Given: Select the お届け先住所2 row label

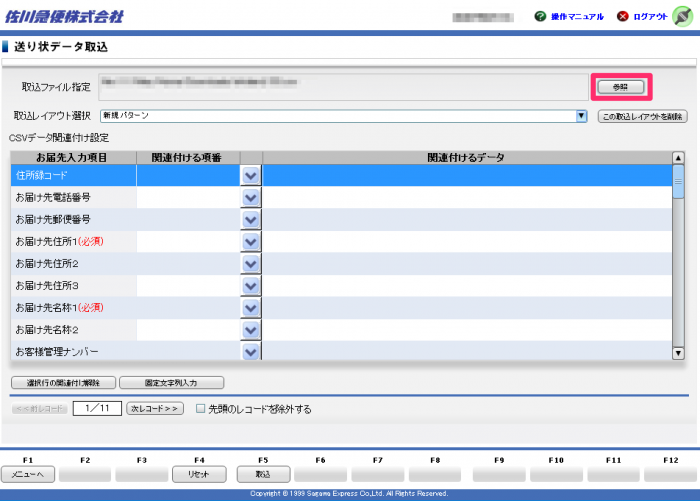Looking at the screenshot, I should [x=47, y=264].
